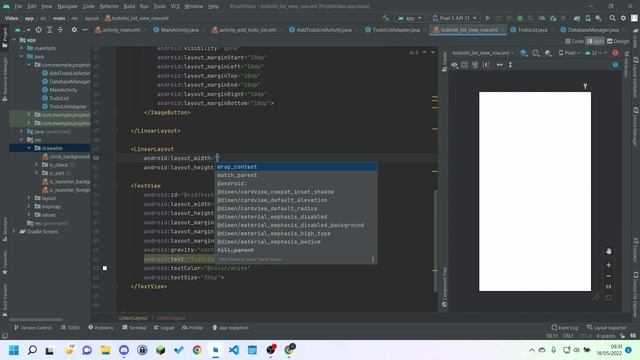Viewport: 640px width, 360px height.
Task: Collapse the drawable folder in tree
Action: 29,148
